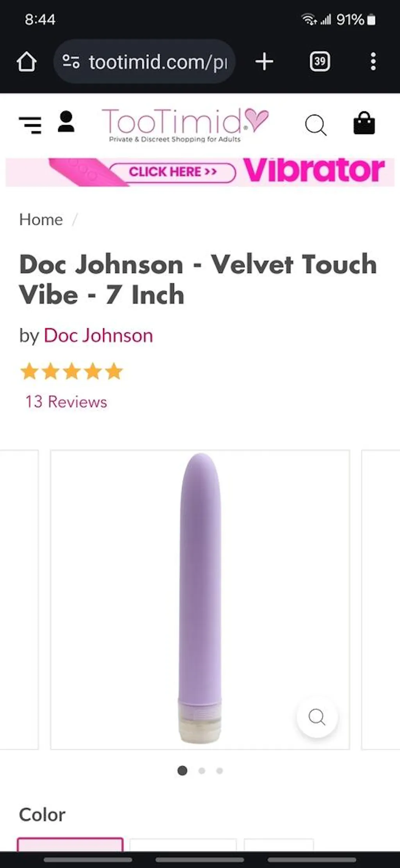Go to the Home breadcrumb
Viewport: 400px width, 868px height.
(x=41, y=220)
